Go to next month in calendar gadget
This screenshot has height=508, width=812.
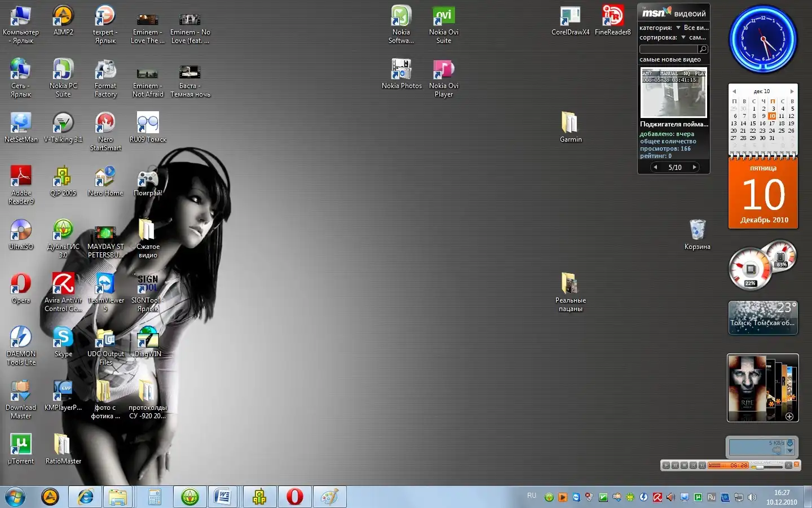792,91
